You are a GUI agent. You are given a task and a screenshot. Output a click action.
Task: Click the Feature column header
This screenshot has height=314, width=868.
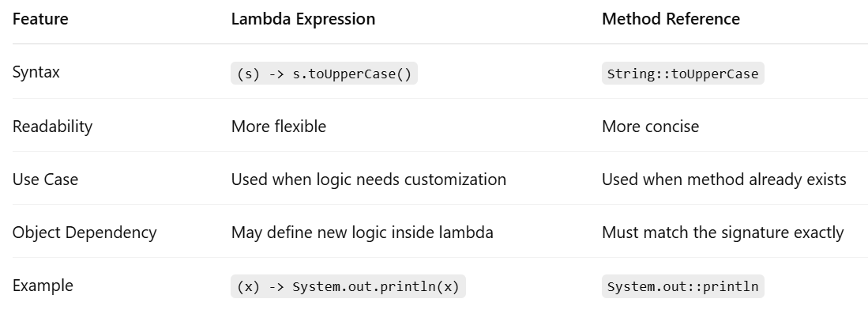[40, 19]
